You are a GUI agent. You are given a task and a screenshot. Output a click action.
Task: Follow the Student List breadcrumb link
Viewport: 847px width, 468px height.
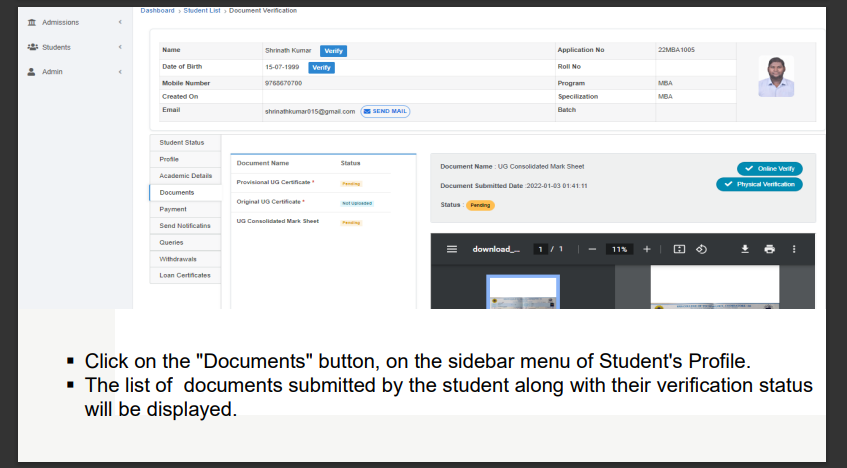pyautogui.click(x=201, y=10)
